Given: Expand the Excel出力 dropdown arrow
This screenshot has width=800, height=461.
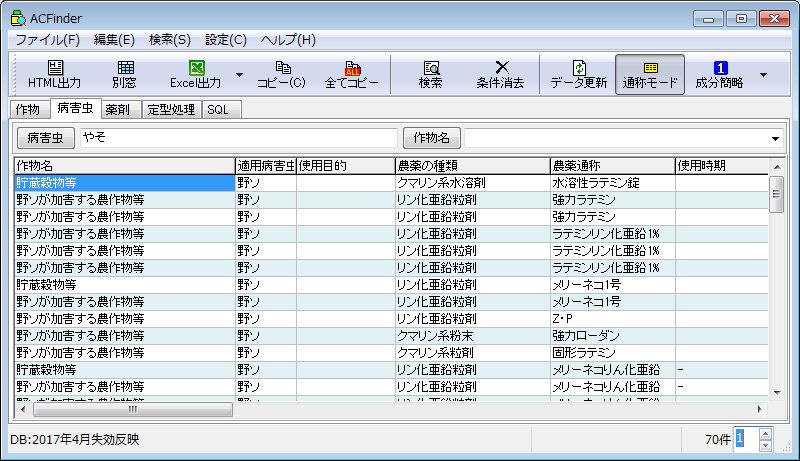Looking at the screenshot, I should pos(239,74).
